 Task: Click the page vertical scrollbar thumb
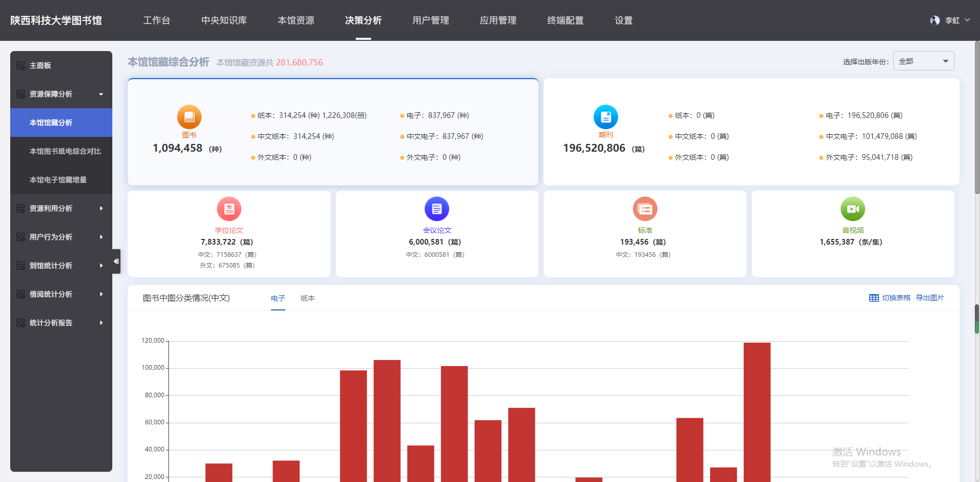pyautogui.click(x=977, y=117)
